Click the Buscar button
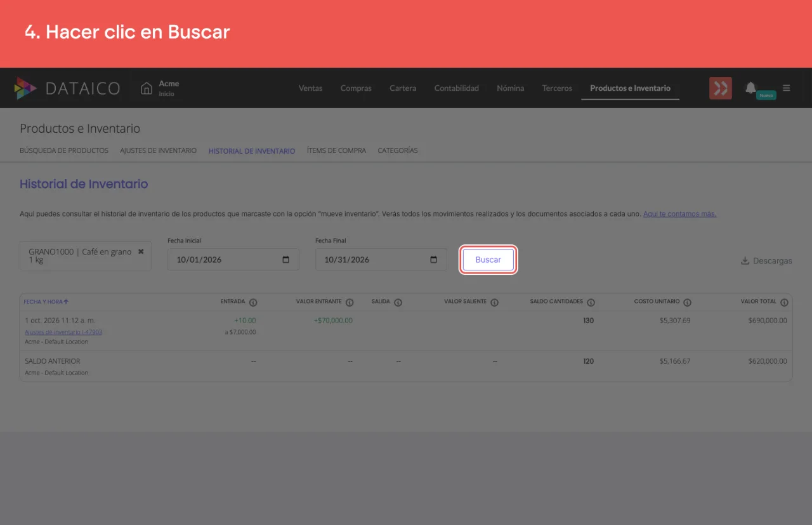 tap(488, 260)
